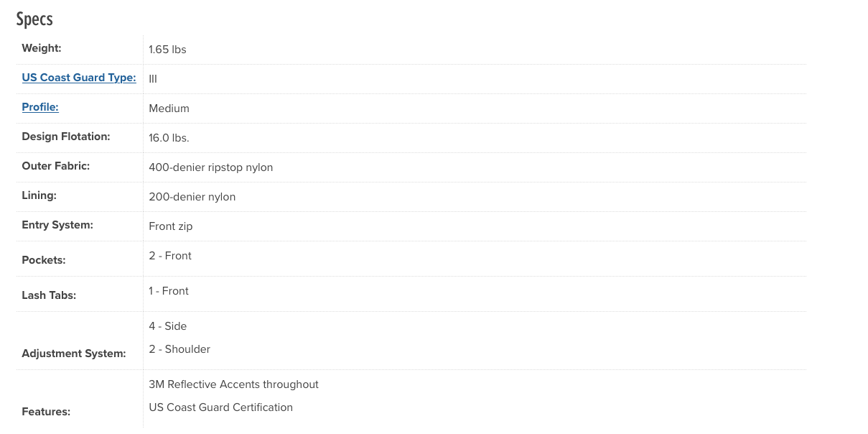This screenshot has height=434, width=868.
Task: Click the Specs heading
Action: pos(34,19)
